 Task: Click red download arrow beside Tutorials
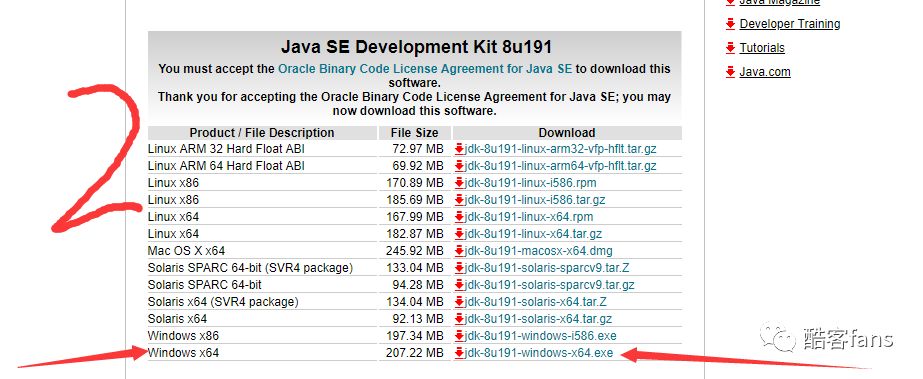point(731,48)
